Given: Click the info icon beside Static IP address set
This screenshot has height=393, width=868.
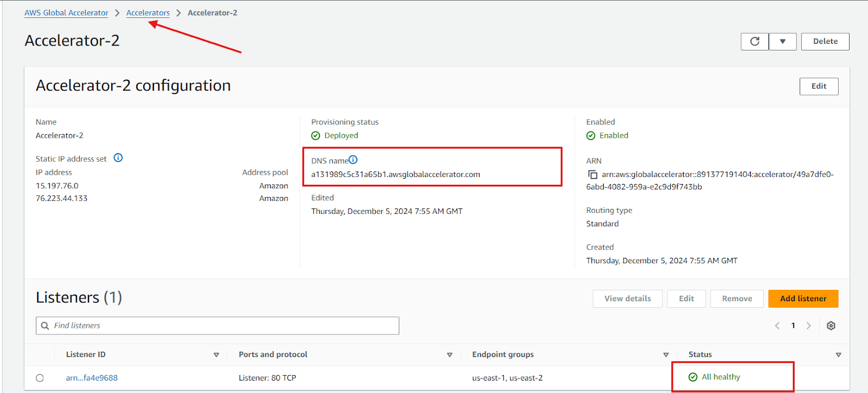Looking at the screenshot, I should (118, 158).
